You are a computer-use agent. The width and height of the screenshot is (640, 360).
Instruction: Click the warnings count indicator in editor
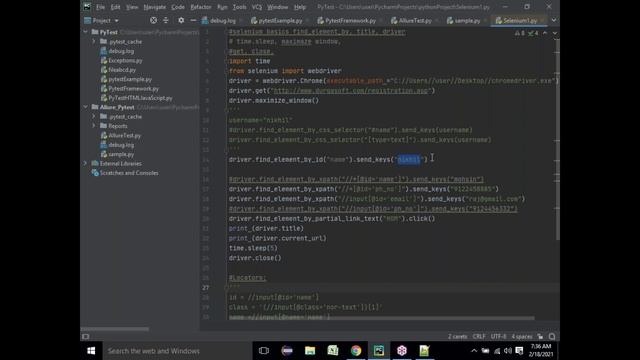tap(520, 33)
